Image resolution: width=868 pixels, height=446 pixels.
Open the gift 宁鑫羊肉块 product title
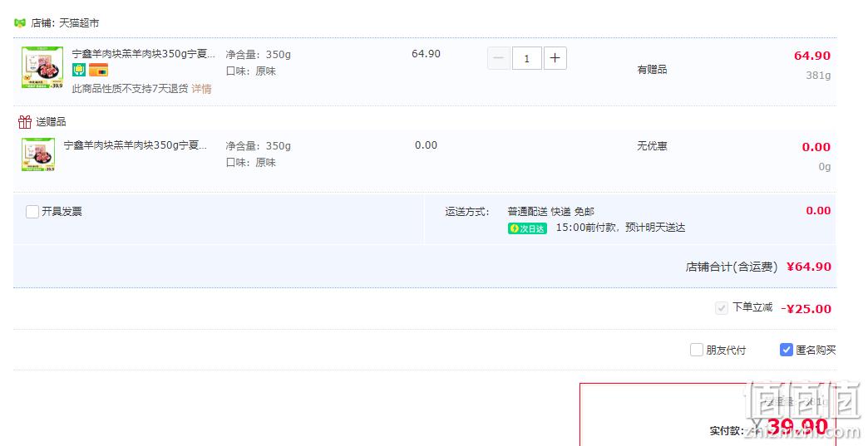(x=135, y=145)
